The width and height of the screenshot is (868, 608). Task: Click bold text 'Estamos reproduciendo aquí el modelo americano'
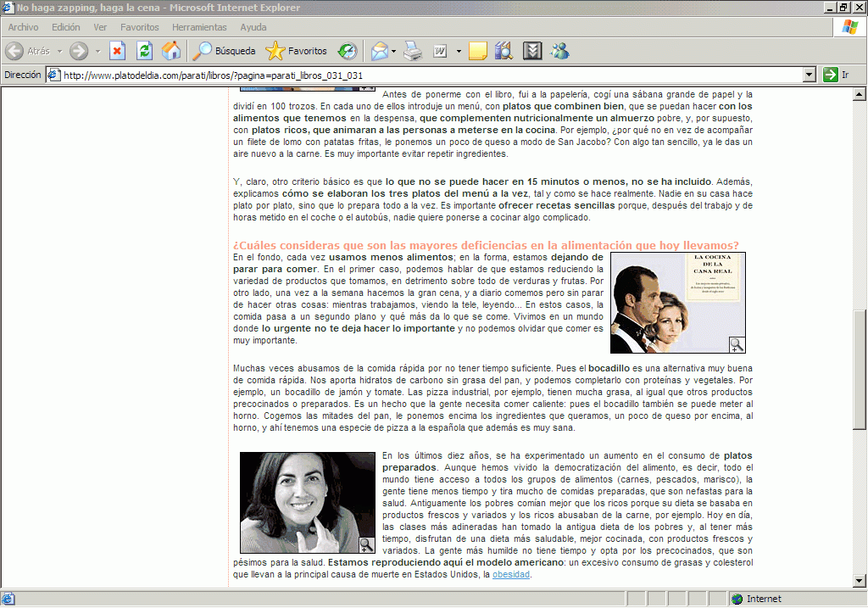[446, 562]
